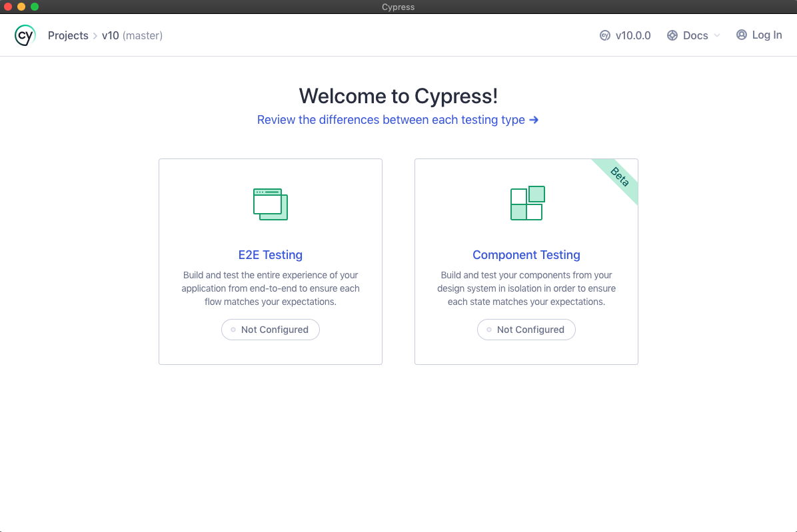Click the E2E Testing title
Image resolution: width=797 pixels, height=532 pixels.
271,254
